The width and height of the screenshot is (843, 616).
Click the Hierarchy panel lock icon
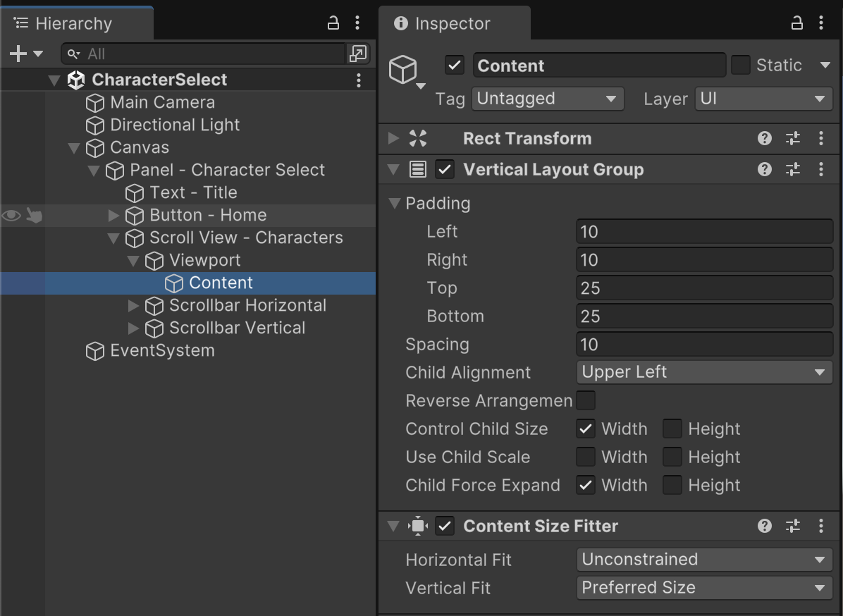(333, 23)
